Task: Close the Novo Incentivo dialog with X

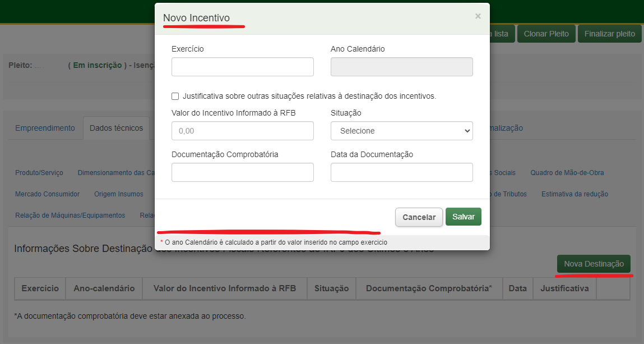Action: [478, 16]
